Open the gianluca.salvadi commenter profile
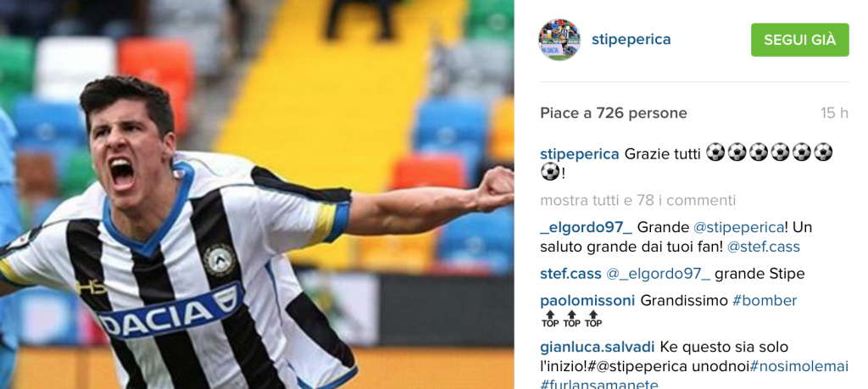The image size is (868, 389). coord(598,347)
